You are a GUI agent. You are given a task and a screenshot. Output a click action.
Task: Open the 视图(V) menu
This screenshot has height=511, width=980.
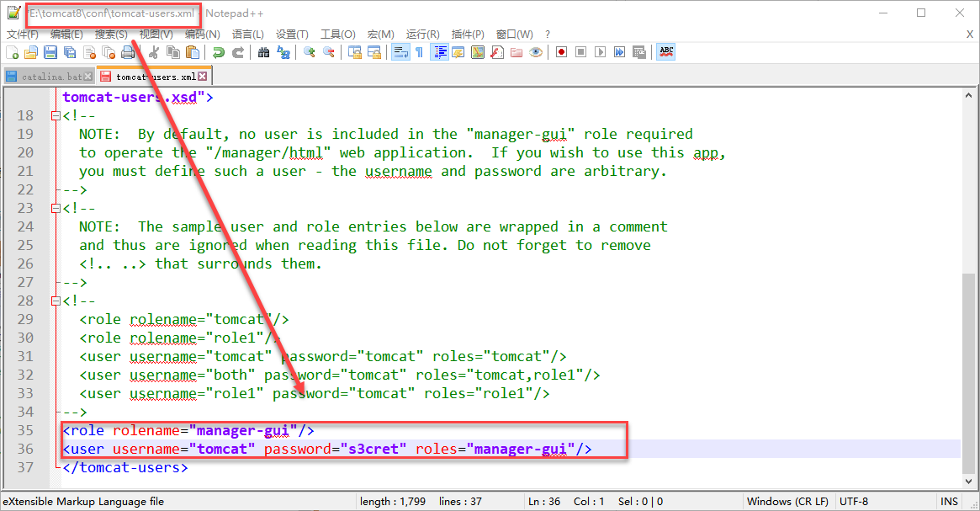pos(156,35)
